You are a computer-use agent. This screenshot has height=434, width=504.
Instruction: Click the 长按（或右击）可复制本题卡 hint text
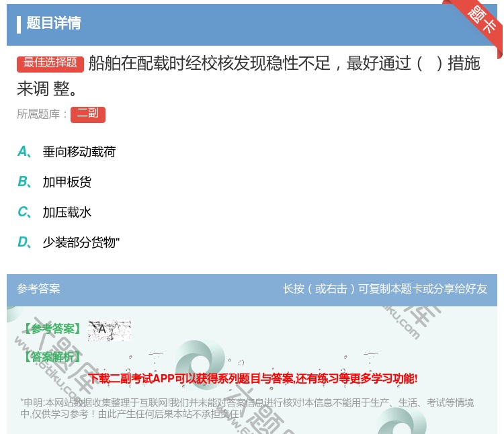pos(385,289)
